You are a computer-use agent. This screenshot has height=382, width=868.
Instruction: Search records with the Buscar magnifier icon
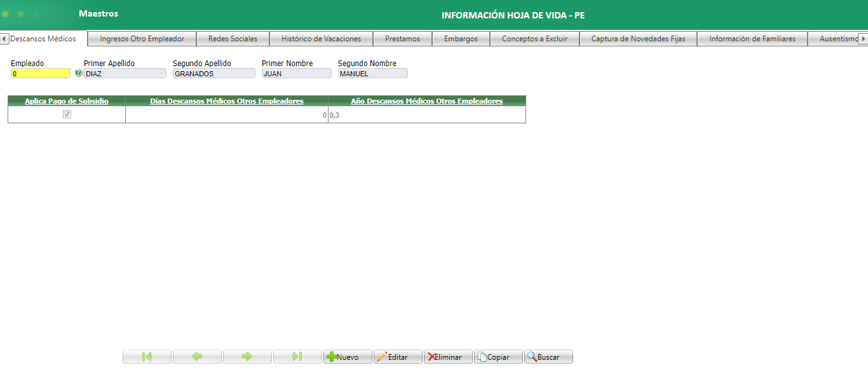coord(532,357)
